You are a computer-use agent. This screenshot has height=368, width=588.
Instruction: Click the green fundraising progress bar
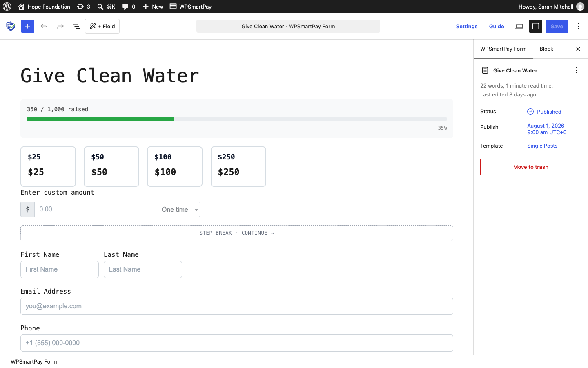tap(100, 119)
